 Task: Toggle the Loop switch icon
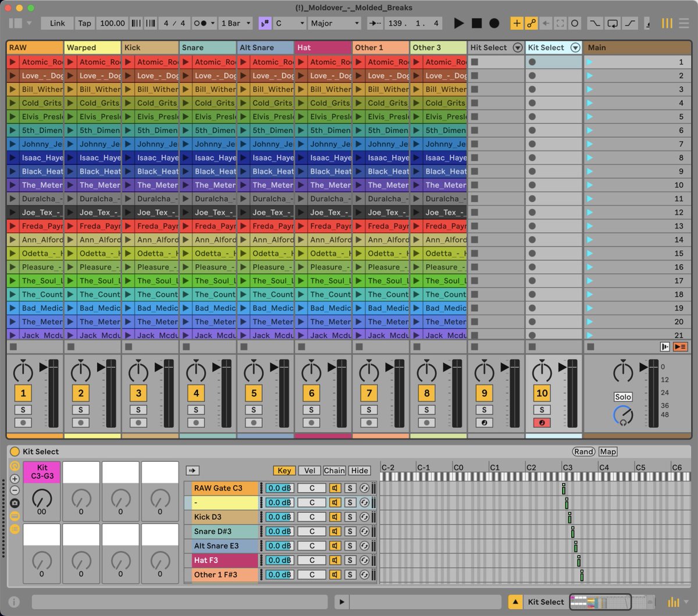(x=612, y=23)
